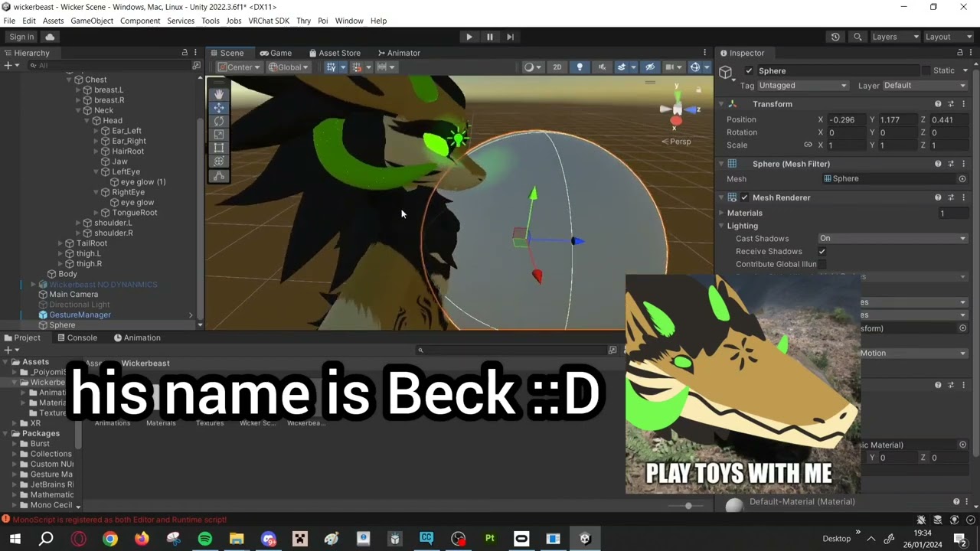The image size is (980, 551).
Task: Open the Layout dropdown
Action: coord(947,37)
